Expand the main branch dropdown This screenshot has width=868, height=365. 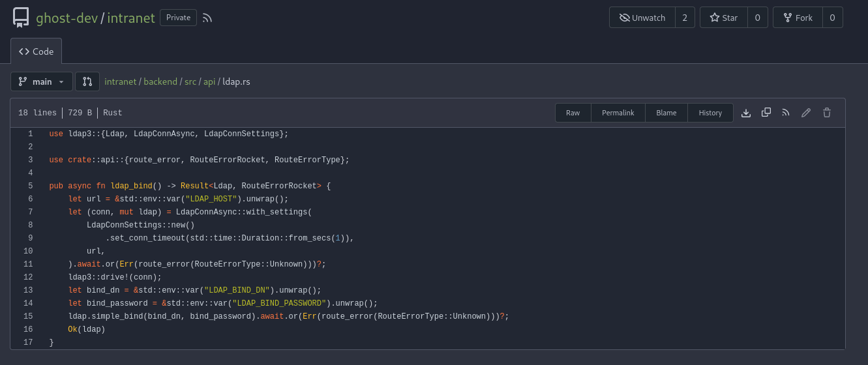(x=42, y=81)
